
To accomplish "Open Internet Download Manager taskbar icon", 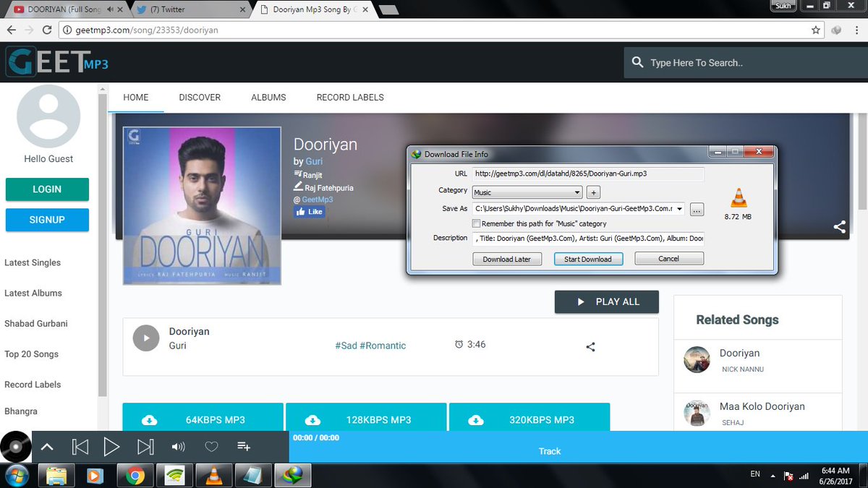I will pyautogui.click(x=293, y=475).
